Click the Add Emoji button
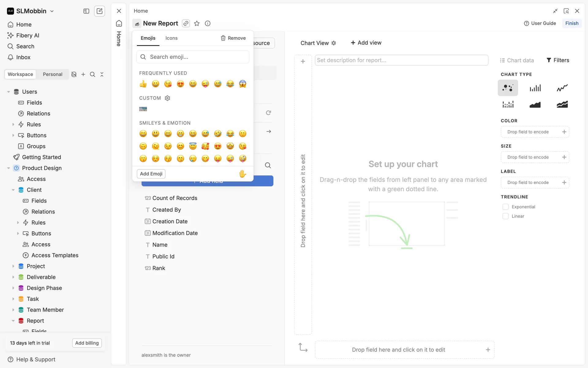The width and height of the screenshot is (588, 368). [x=151, y=174]
